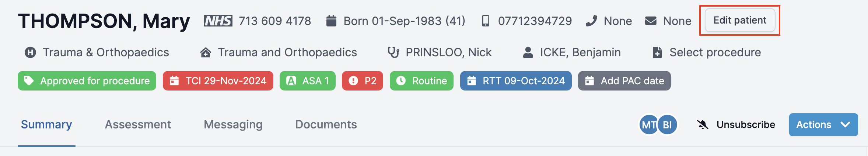Click the Edit patient button
Screen dimensions: 868x156
[x=740, y=20]
